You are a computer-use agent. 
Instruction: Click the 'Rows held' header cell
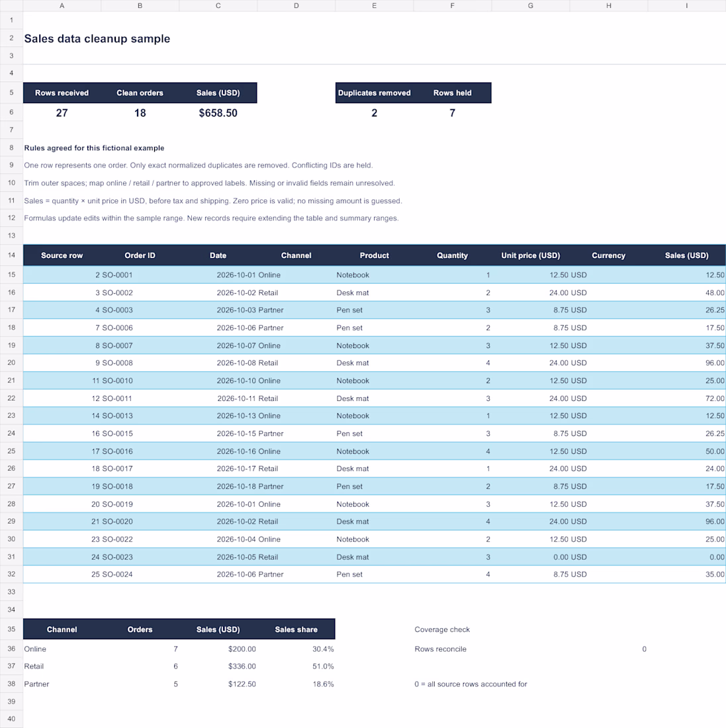click(452, 93)
